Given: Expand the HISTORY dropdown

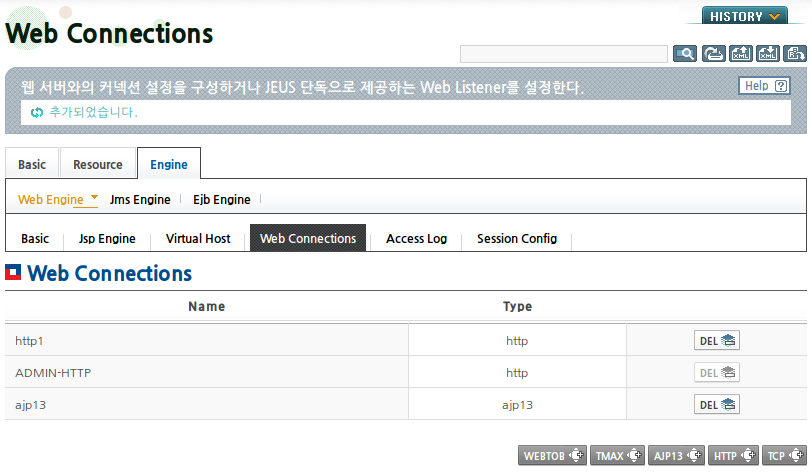Looking at the screenshot, I should pos(745,16).
